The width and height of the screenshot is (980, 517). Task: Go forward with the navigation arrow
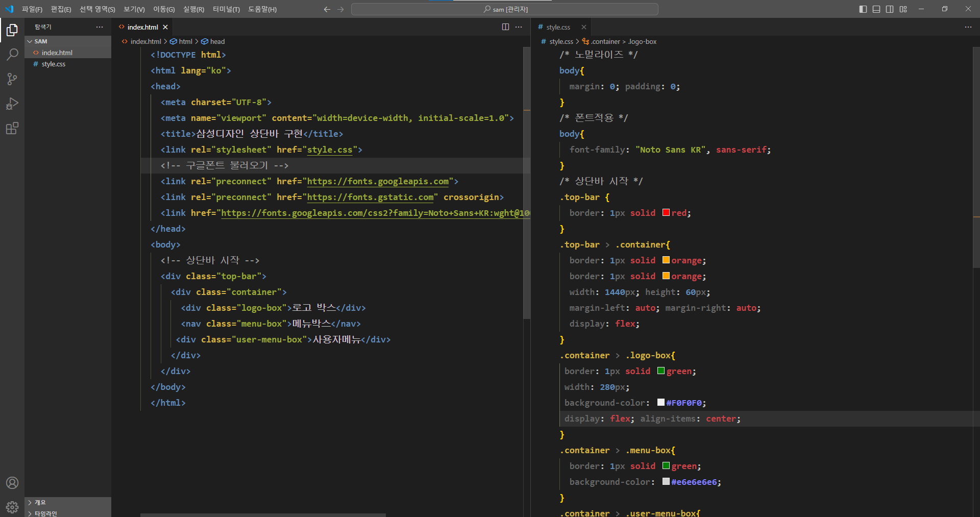[x=341, y=9]
